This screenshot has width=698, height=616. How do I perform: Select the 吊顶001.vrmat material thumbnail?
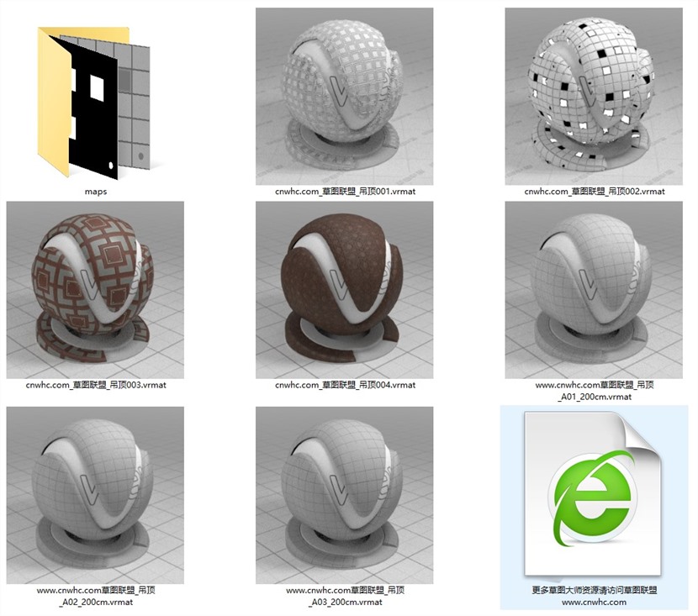(x=344, y=96)
